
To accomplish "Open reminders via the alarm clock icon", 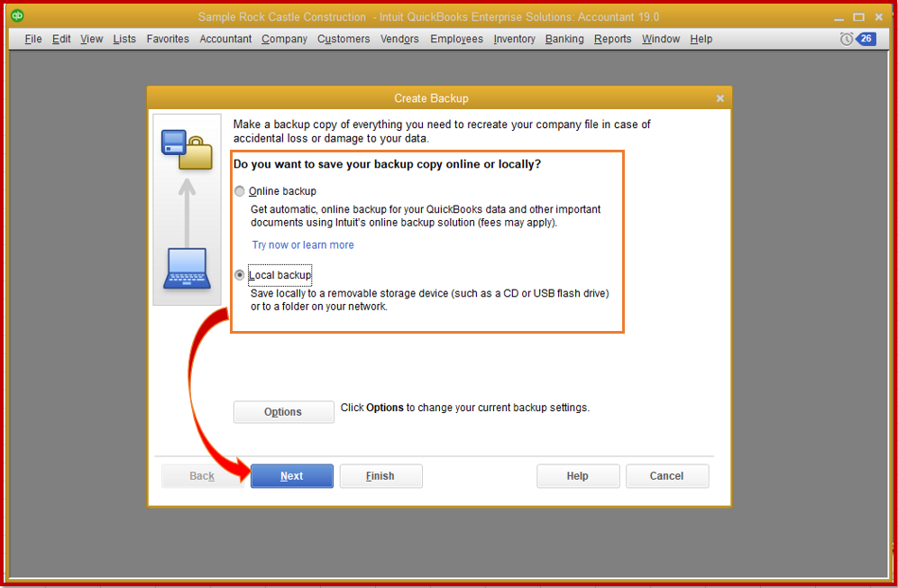I will 845,39.
